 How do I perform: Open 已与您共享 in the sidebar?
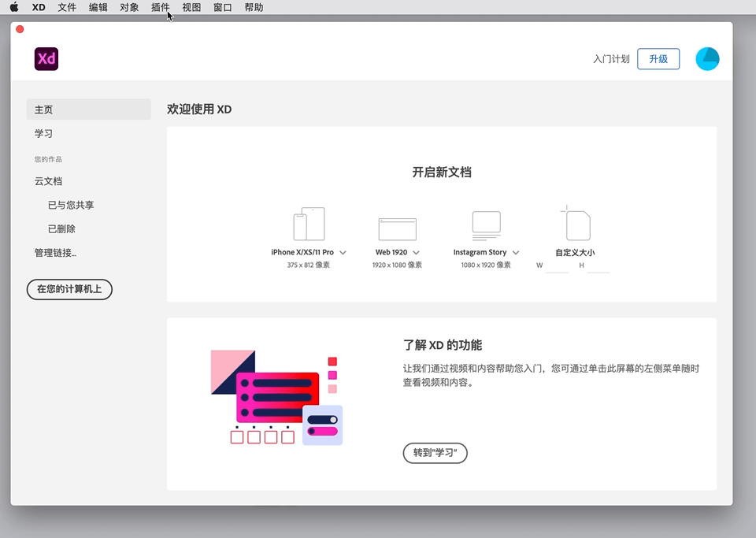pos(71,205)
